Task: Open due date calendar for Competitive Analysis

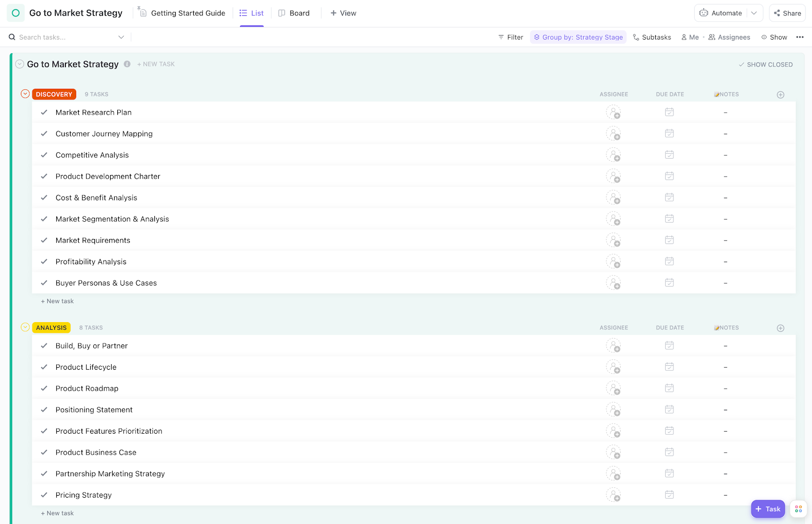Action: (x=669, y=155)
